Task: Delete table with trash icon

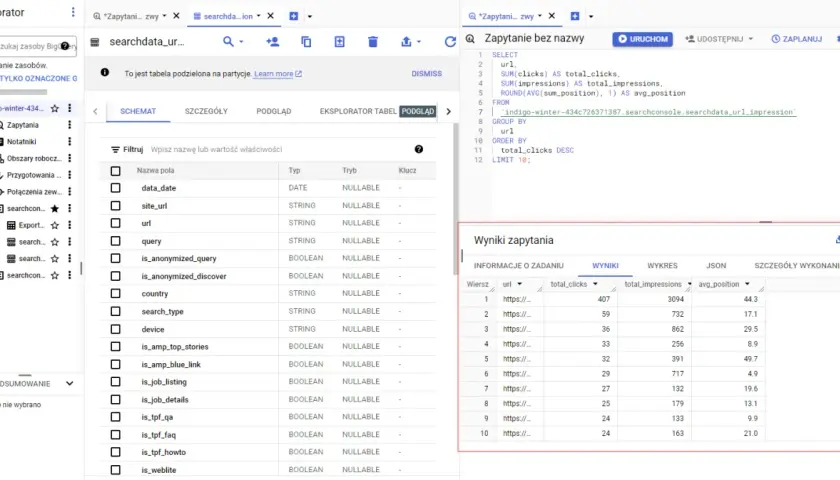Action: coord(373,41)
